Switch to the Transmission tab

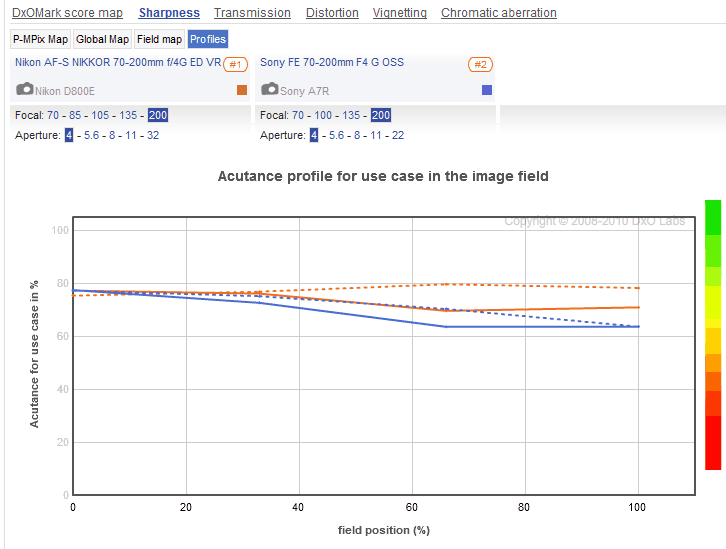tap(252, 13)
